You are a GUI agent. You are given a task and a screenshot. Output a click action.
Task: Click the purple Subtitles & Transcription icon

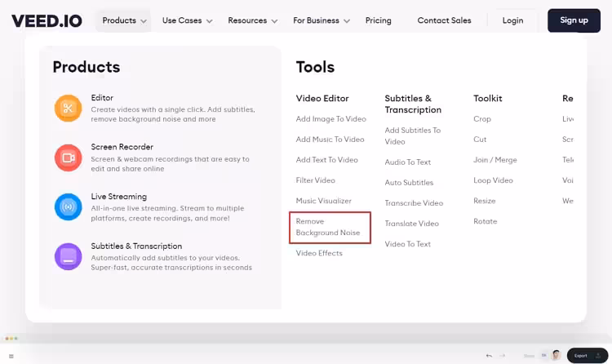point(68,256)
